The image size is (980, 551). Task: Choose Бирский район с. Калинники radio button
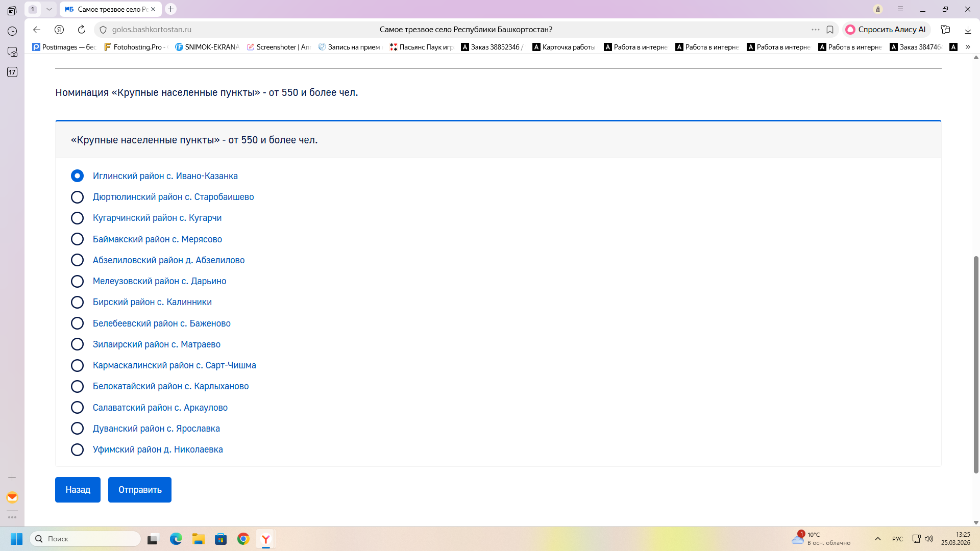click(x=77, y=303)
